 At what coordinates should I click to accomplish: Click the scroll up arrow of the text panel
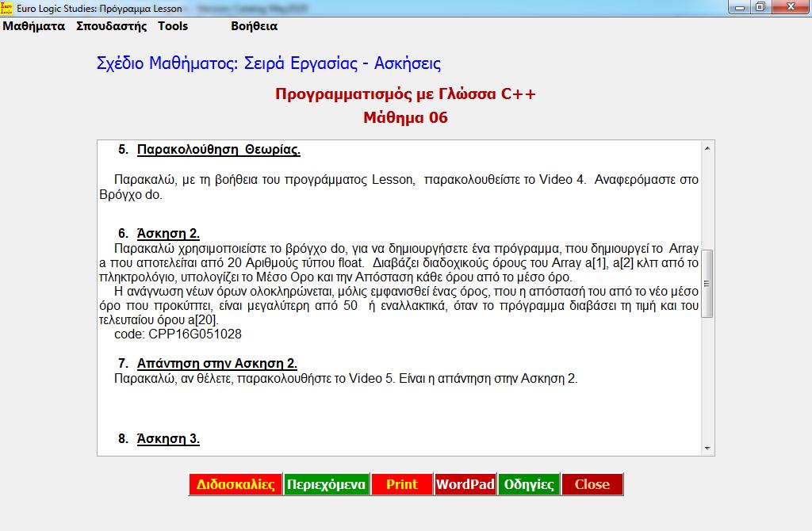tap(707, 148)
